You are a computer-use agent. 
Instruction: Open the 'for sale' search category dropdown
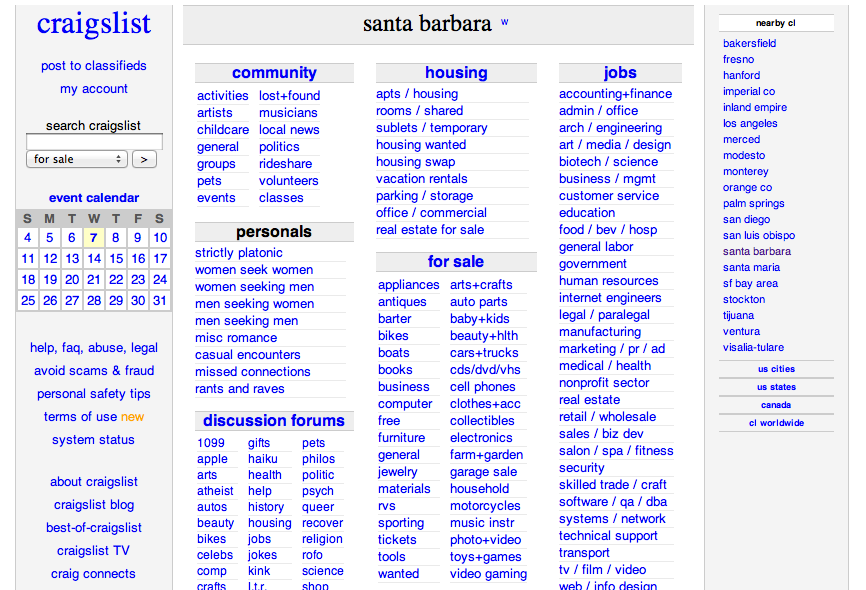click(x=77, y=159)
